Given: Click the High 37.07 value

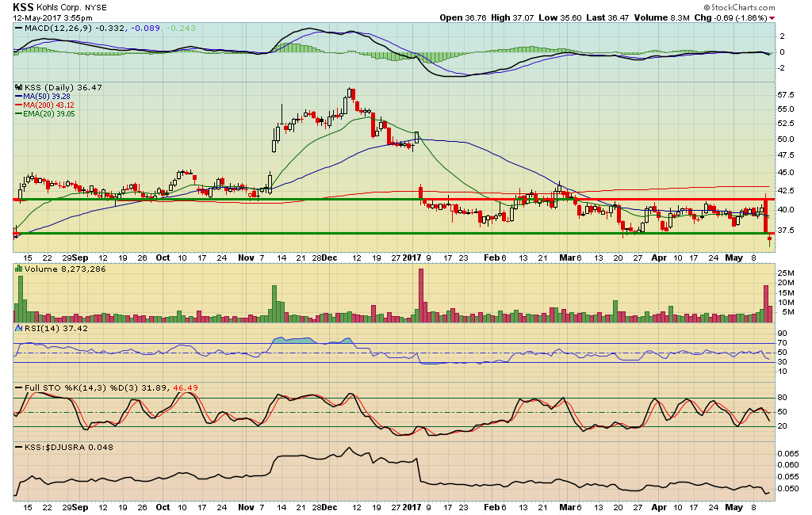Looking at the screenshot, I should [512, 17].
